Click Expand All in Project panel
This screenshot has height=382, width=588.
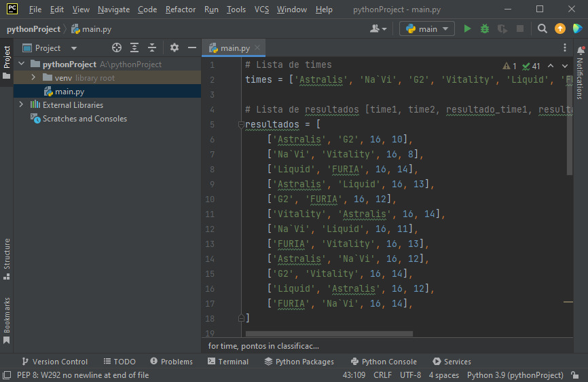click(134, 48)
